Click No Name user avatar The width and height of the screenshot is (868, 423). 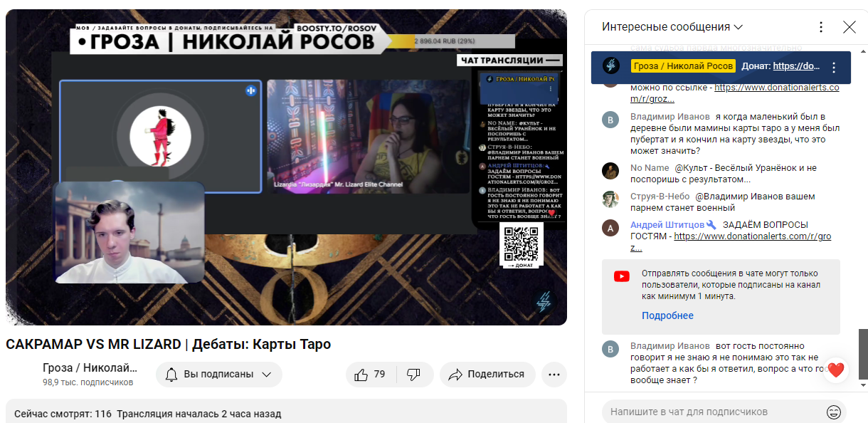pos(610,170)
